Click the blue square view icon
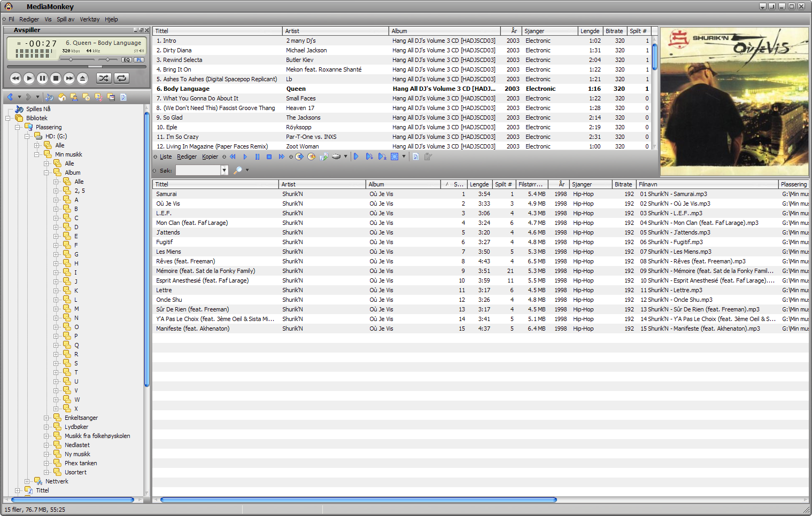Screen dimensions: 812x516 point(395,157)
